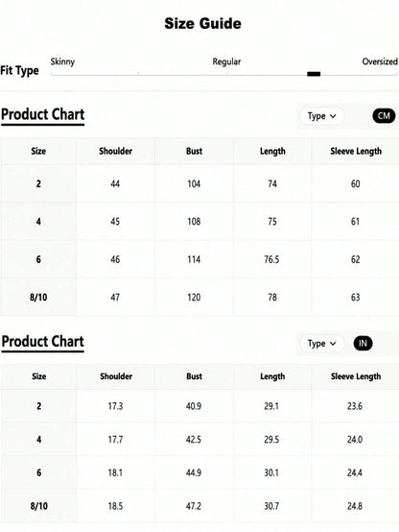This screenshot has width=399, height=532.
Task: Select size 8/10 row in CM table
Action: tap(199, 298)
